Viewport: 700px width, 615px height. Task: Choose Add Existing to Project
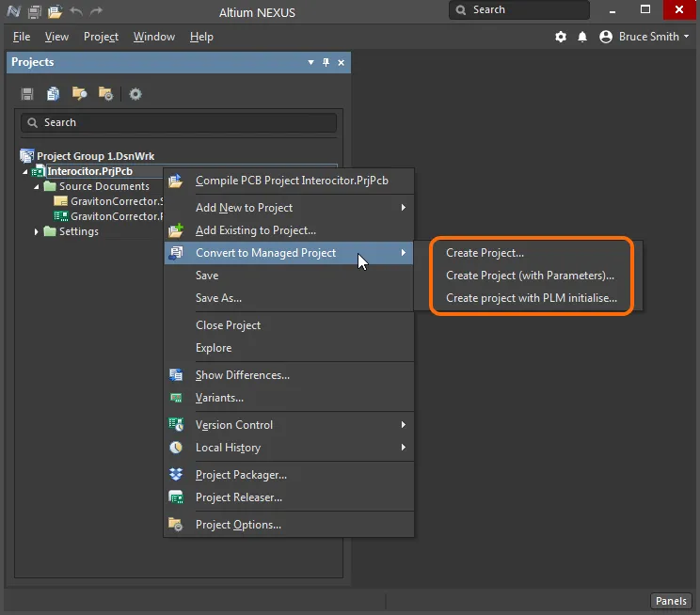[x=289, y=230]
